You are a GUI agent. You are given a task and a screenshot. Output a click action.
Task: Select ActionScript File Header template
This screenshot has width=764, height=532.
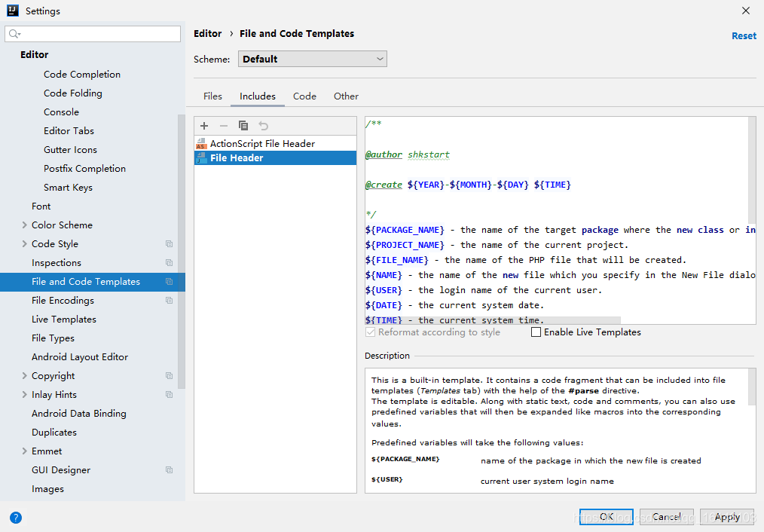275,143
